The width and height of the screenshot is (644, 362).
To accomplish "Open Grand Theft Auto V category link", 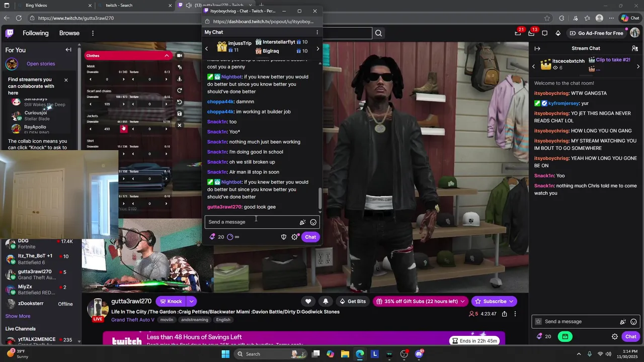I will click(x=133, y=320).
